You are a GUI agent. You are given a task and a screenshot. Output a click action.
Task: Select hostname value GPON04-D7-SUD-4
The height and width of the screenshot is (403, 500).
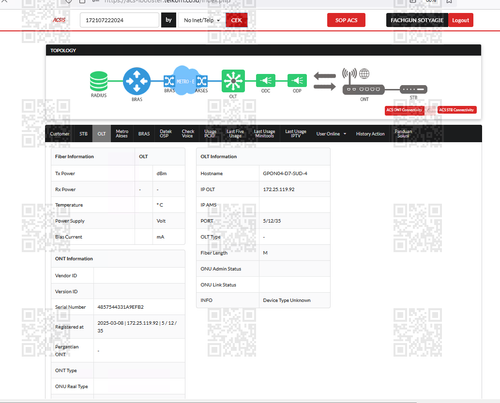tap(285, 173)
